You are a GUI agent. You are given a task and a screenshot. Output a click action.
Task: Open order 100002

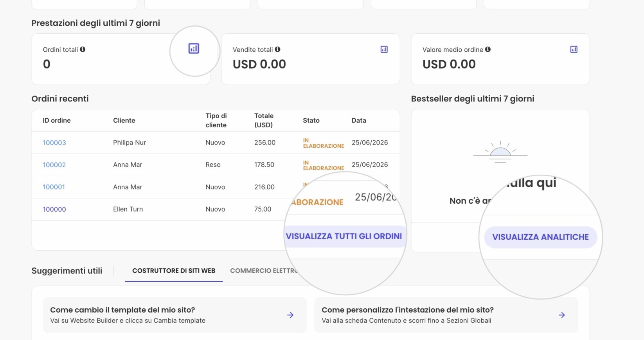point(54,165)
